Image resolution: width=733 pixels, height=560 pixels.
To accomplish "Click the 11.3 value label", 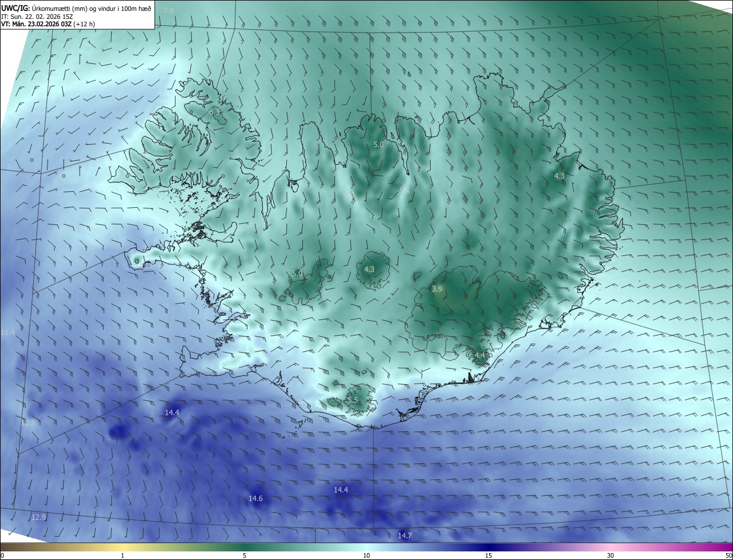I will (x=27, y=423).
